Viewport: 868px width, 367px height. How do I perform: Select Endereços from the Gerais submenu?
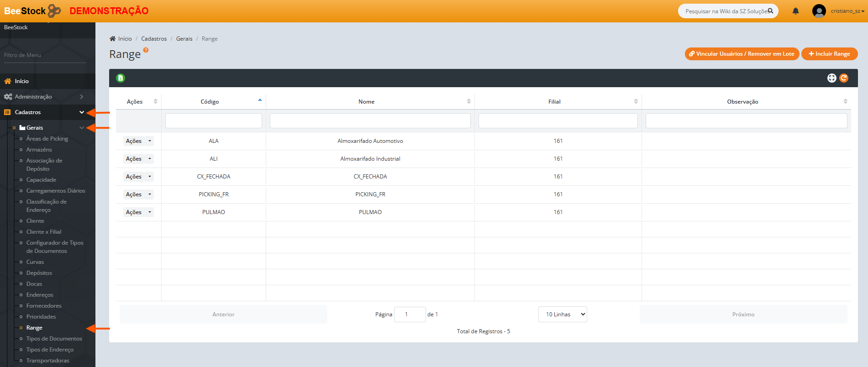coord(40,295)
